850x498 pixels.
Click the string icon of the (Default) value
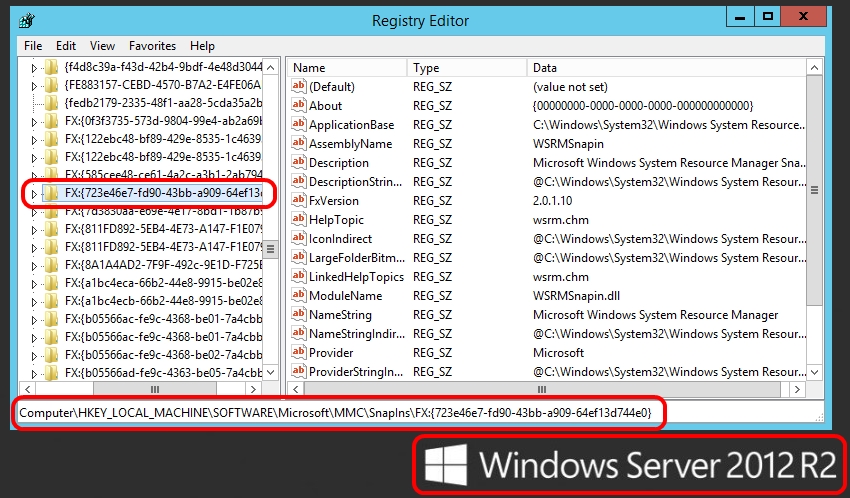pyautogui.click(x=299, y=86)
